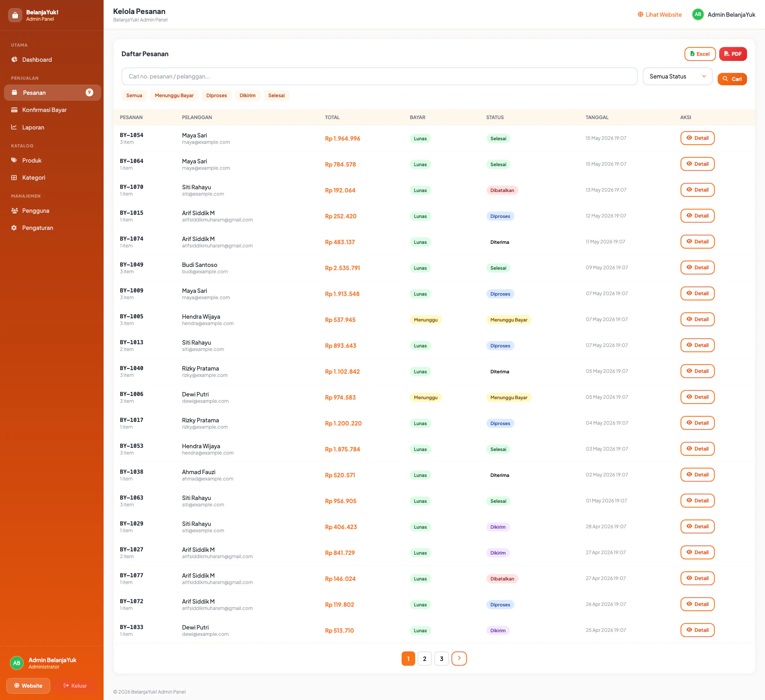Click the globe icon beside Lihat Website
765x700 pixels.
pyautogui.click(x=640, y=14)
